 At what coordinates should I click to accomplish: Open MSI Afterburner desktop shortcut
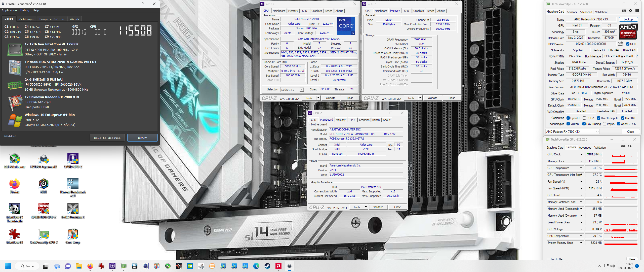coord(15,161)
